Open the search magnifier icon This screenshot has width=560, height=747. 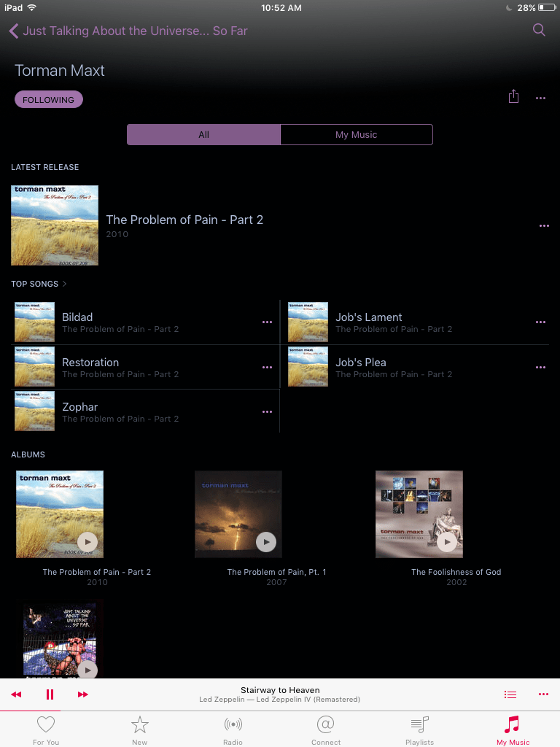(539, 30)
